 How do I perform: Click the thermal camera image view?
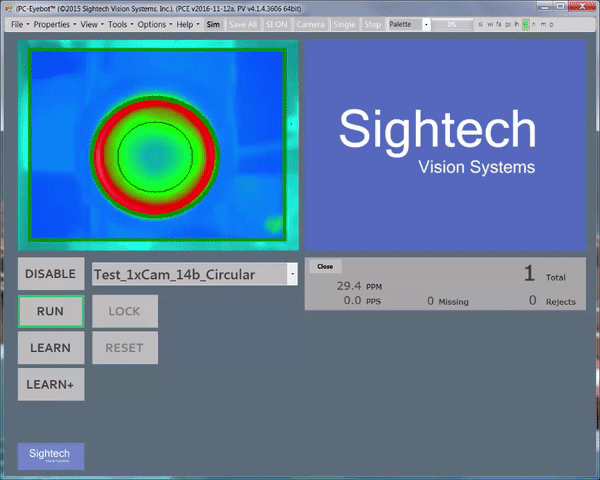tap(159, 146)
